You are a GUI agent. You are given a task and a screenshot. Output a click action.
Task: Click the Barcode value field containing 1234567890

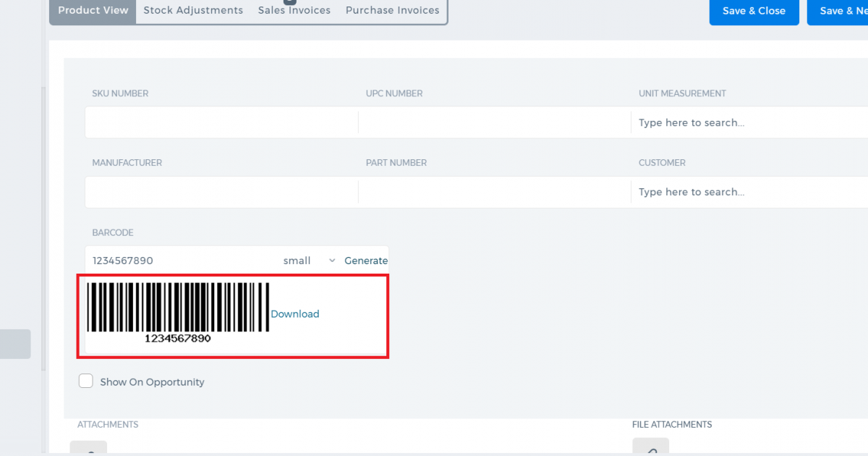(x=181, y=261)
